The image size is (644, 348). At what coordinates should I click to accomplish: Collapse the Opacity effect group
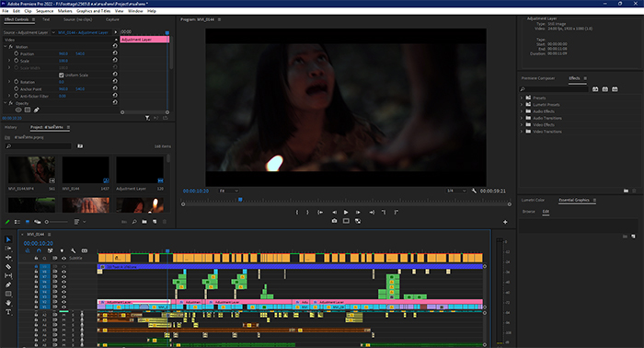click(6, 103)
